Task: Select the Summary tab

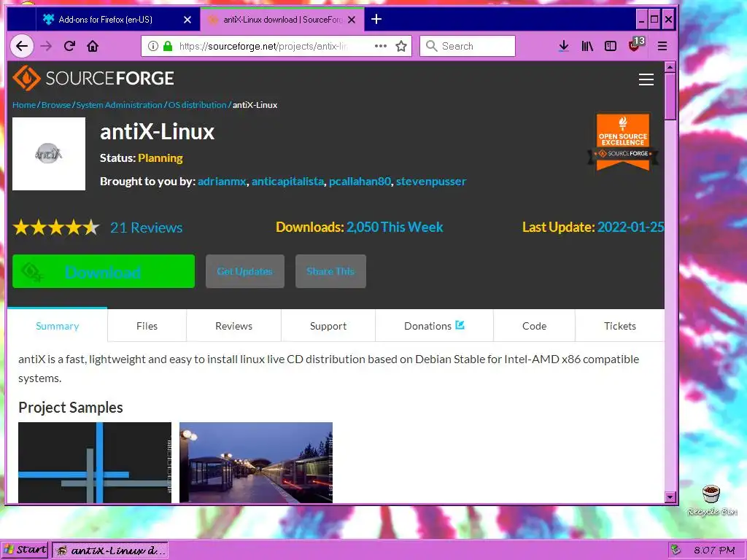Action: pyautogui.click(x=57, y=326)
